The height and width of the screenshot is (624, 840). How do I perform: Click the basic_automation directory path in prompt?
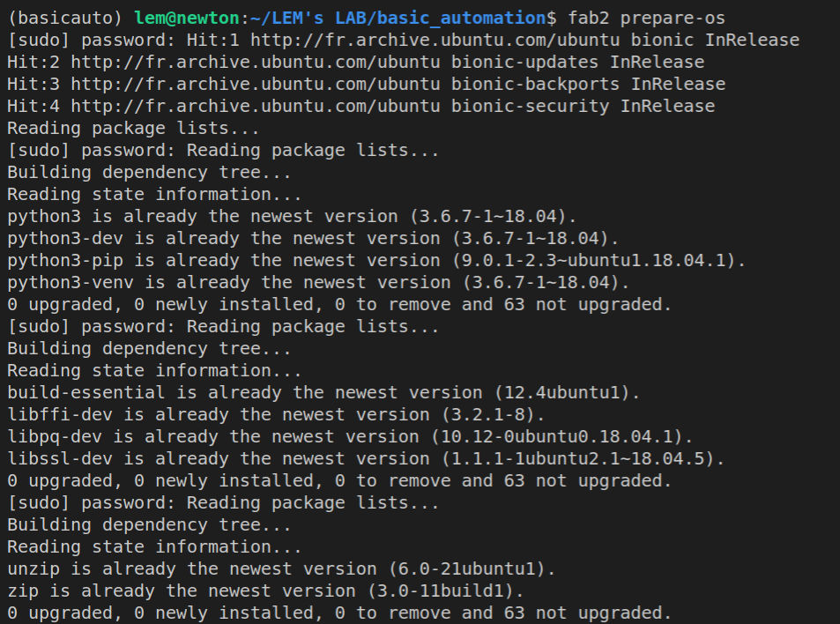(x=398, y=19)
